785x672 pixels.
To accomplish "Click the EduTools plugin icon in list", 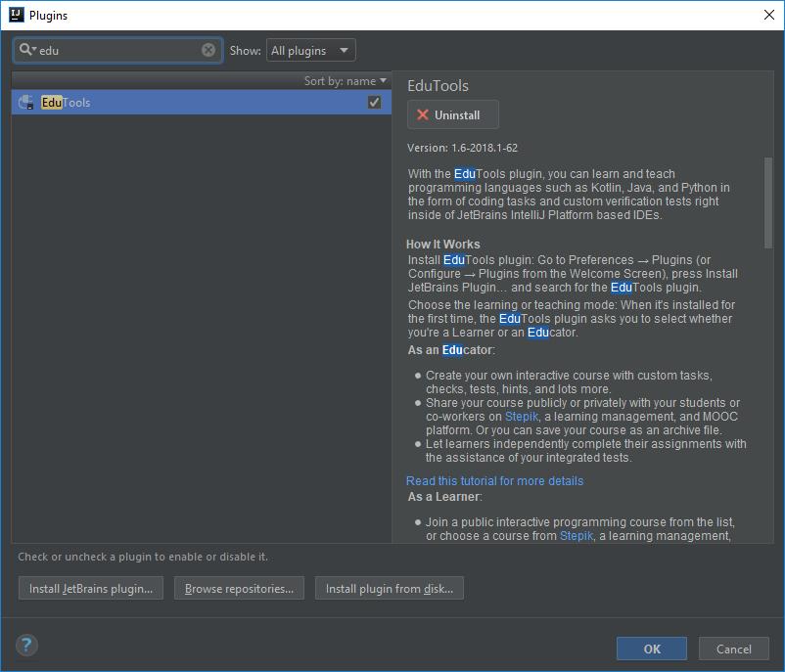I will pos(26,102).
